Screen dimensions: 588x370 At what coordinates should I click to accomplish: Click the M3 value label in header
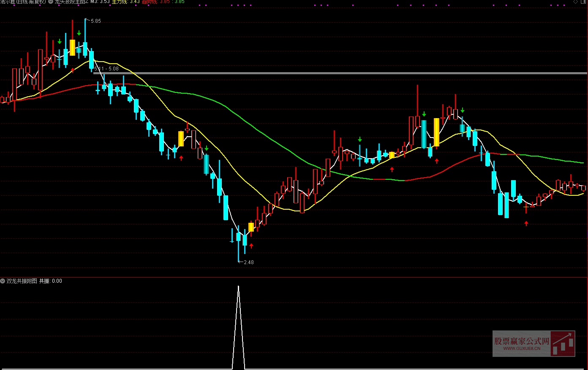(100, 2)
